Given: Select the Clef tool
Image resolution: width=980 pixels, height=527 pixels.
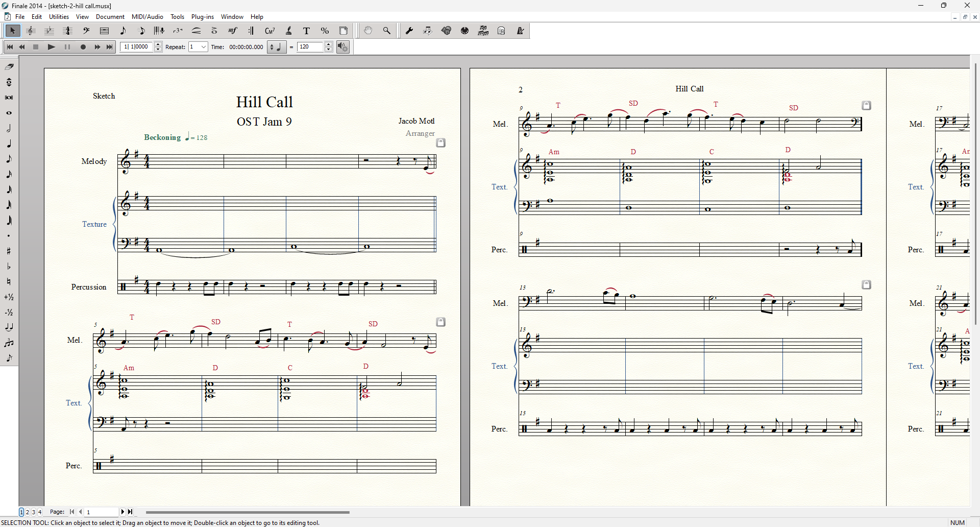Looking at the screenshot, I should 86,31.
